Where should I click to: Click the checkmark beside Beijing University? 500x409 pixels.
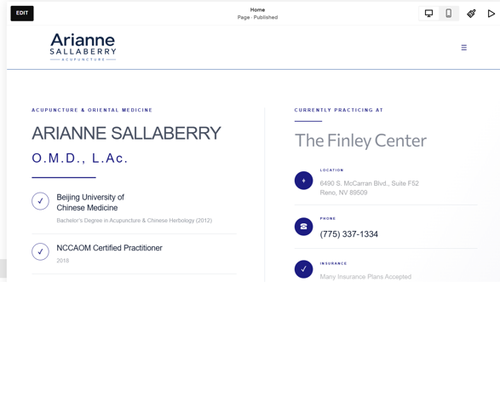coord(40,201)
